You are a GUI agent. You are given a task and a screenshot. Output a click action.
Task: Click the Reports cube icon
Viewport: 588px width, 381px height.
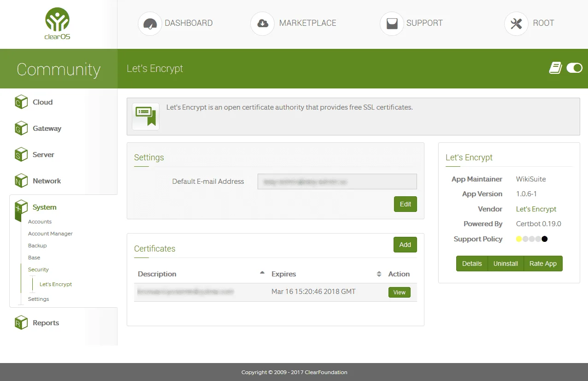click(21, 322)
